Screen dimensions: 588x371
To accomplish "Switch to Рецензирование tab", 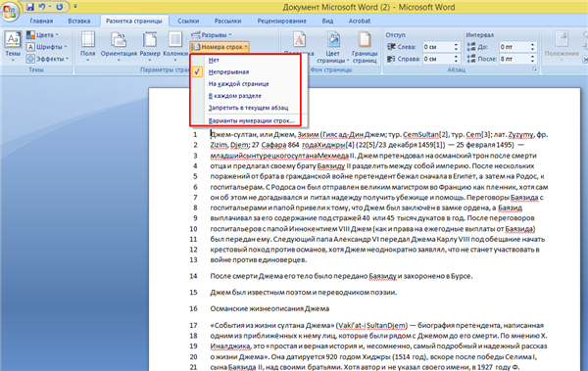I will pos(281,21).
